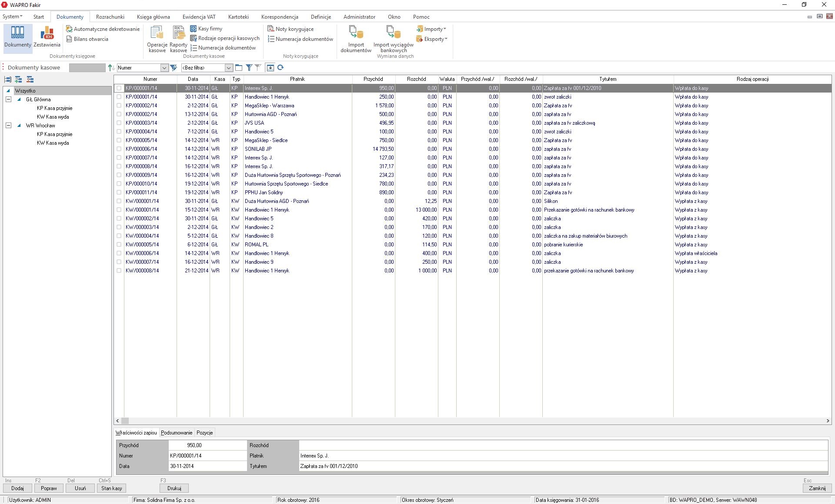
Task: Click the Zamknij button
Action: 817,488
